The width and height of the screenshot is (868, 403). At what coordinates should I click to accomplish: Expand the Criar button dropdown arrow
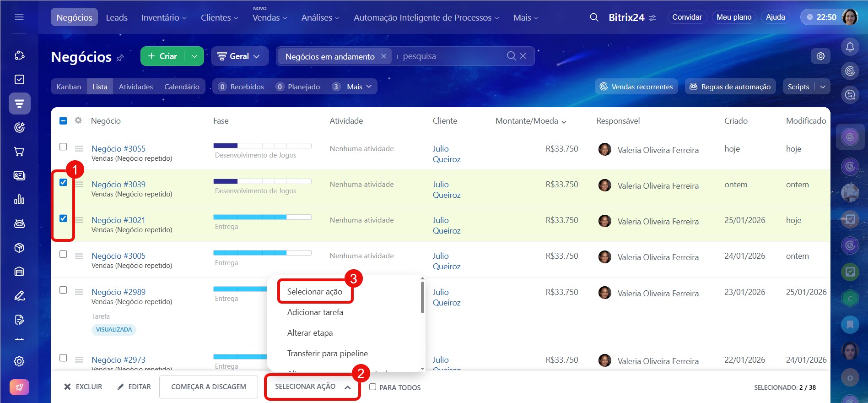(194, 56)
